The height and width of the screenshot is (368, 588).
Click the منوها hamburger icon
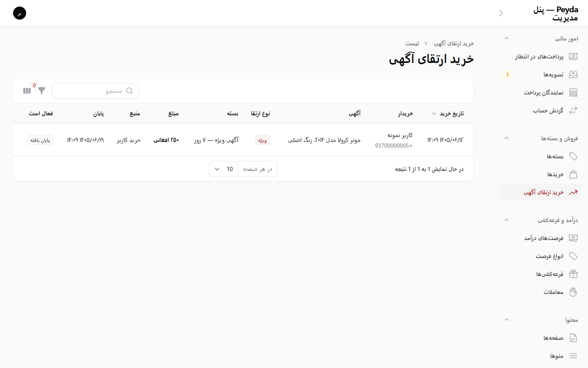[573, 356]
